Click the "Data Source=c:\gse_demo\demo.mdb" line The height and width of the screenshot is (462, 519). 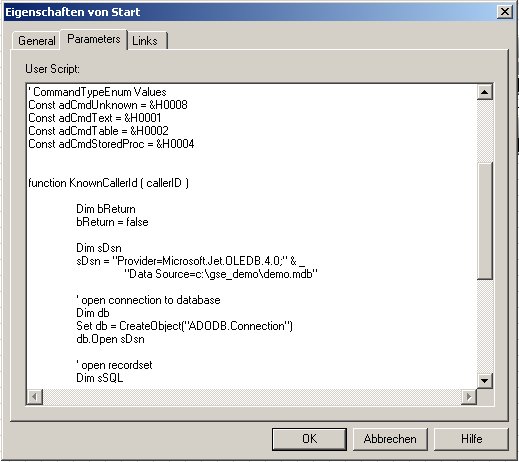tap(221, 274)
